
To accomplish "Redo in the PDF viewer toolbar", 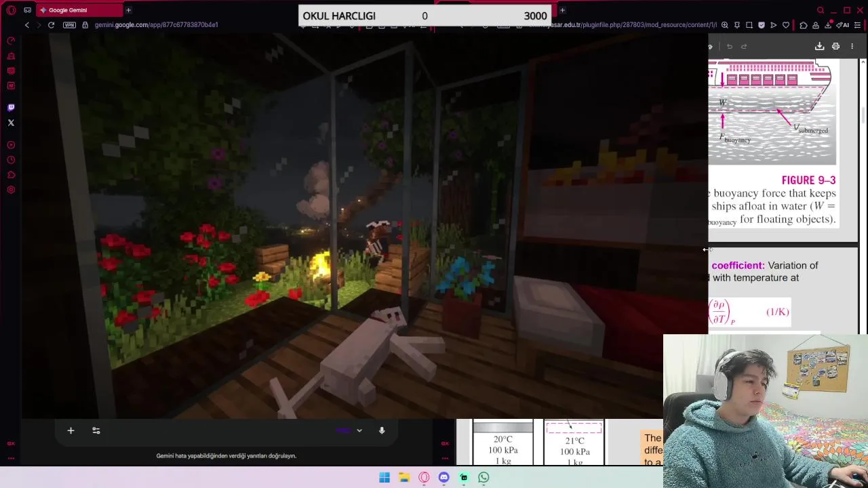I will [744, 46].
